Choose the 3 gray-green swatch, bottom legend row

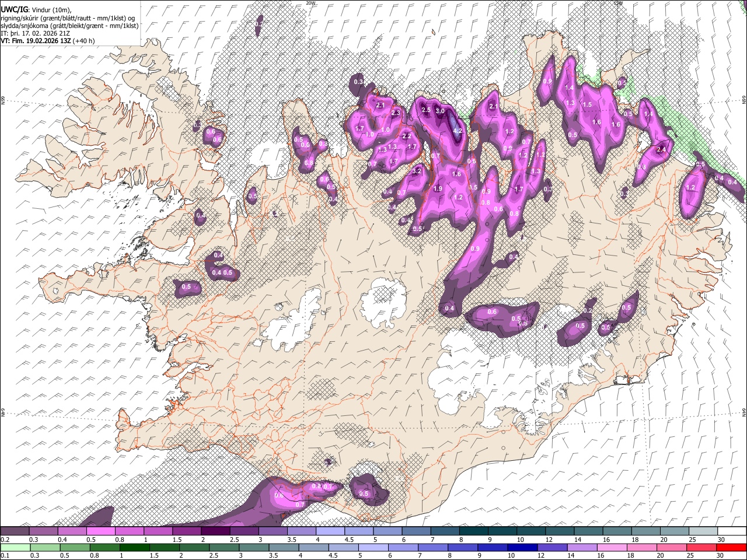(x=254, y=548)
